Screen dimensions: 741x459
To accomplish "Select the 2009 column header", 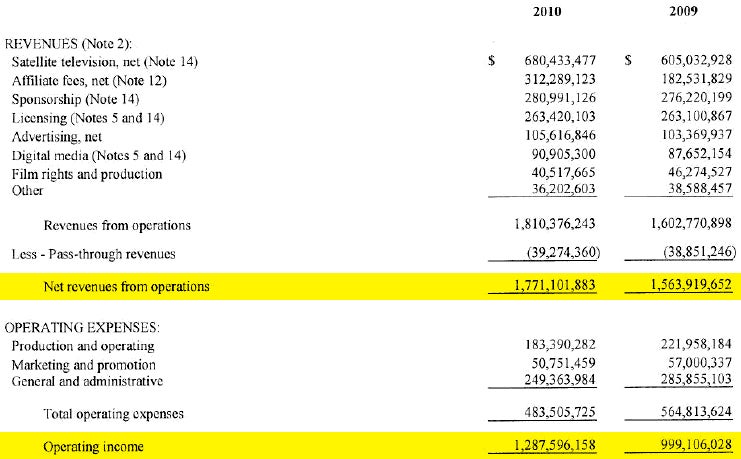I will click(x=683, y=11).
